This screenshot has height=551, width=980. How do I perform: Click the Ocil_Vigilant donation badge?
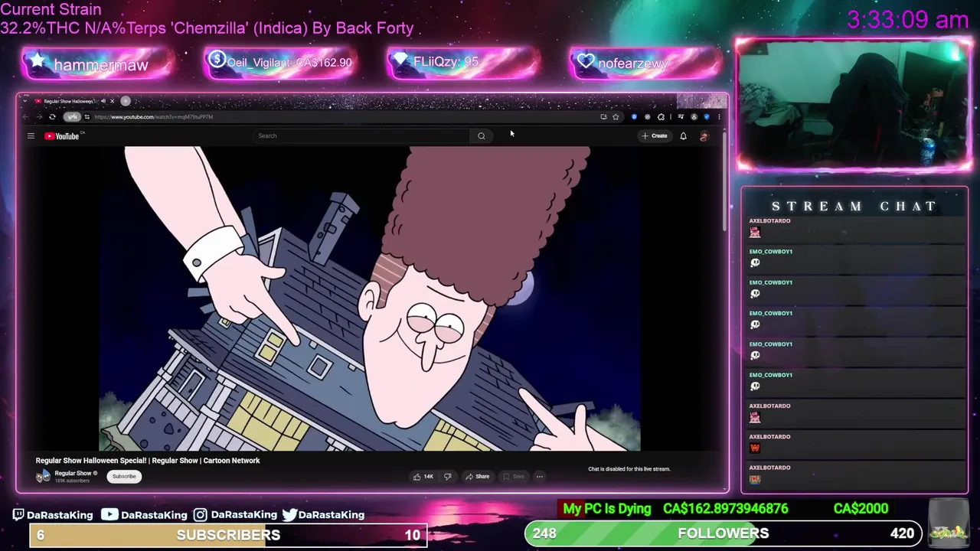[280, 63]
